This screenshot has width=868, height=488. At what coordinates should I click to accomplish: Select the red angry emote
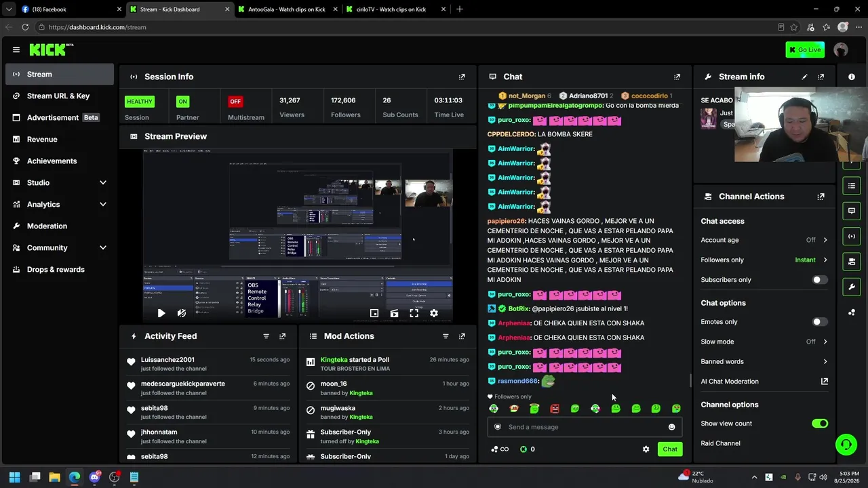click(x=555, y=409)
